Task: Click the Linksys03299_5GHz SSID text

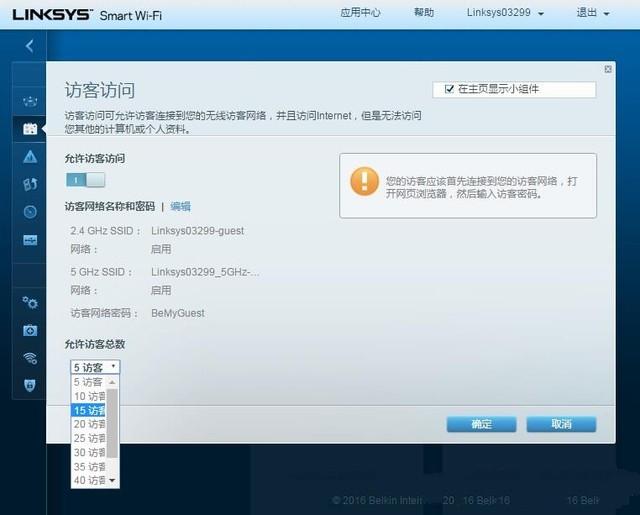Action: click(x=205, y=272)
